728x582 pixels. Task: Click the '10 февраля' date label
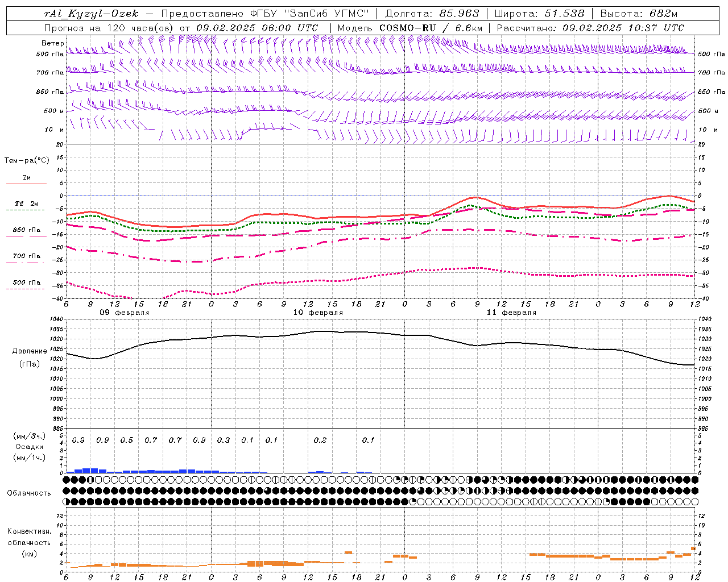318,313
